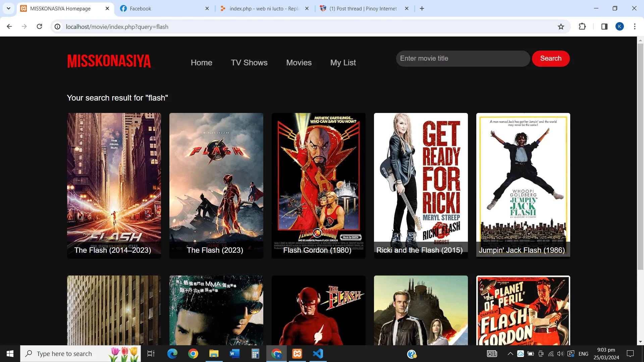Open the clock and date flyout
Viewport: 644px width, 362px height.
606,354
